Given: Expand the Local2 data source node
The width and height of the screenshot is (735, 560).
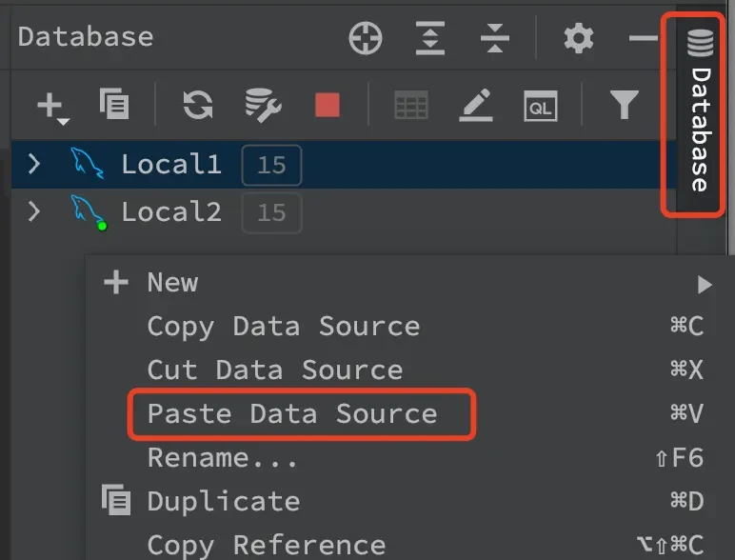Looking at the screenshot, I should 34,210.
